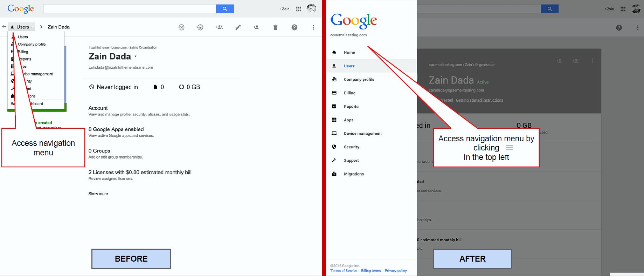Select Device management in the white sidebar
The image size is (644, 276).
(x=362, y=134)
